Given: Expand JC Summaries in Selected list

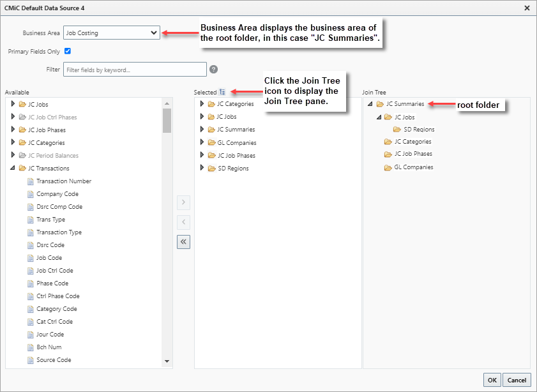Looking at the screenshot, I should 202,129.
